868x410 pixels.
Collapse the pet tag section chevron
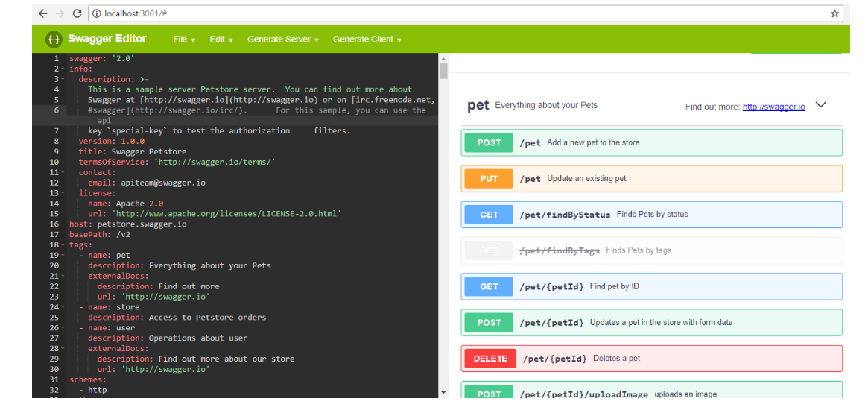coord(821,104)
